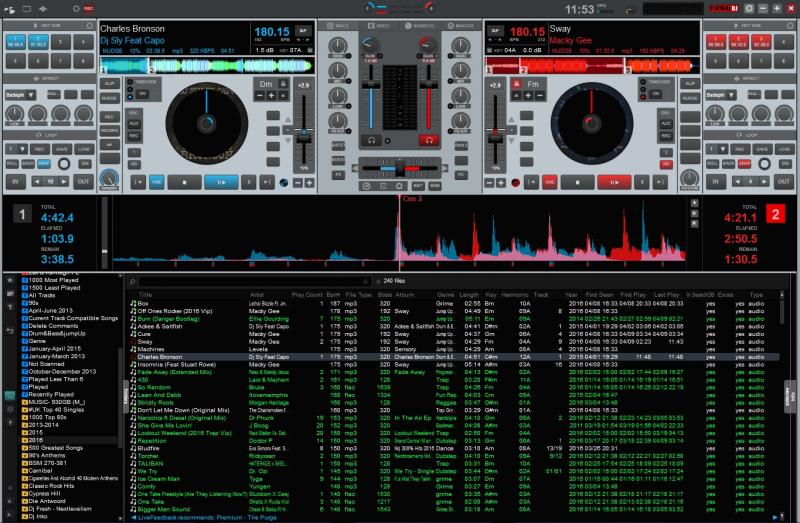Viewport: 800px width, 523px height.
Task: Toggle red SNAP button in right loop section
Action: click(744, 164)
